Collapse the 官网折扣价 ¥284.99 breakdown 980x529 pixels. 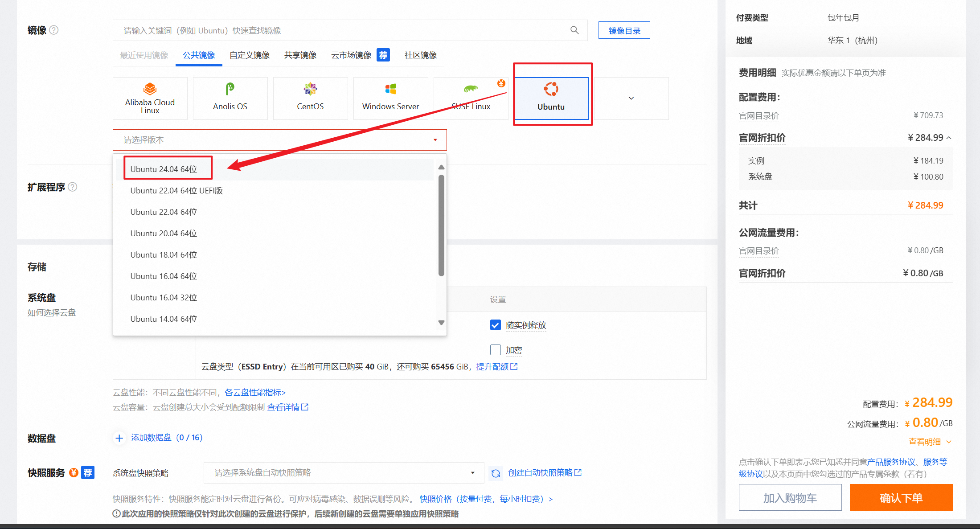[949, 138]
